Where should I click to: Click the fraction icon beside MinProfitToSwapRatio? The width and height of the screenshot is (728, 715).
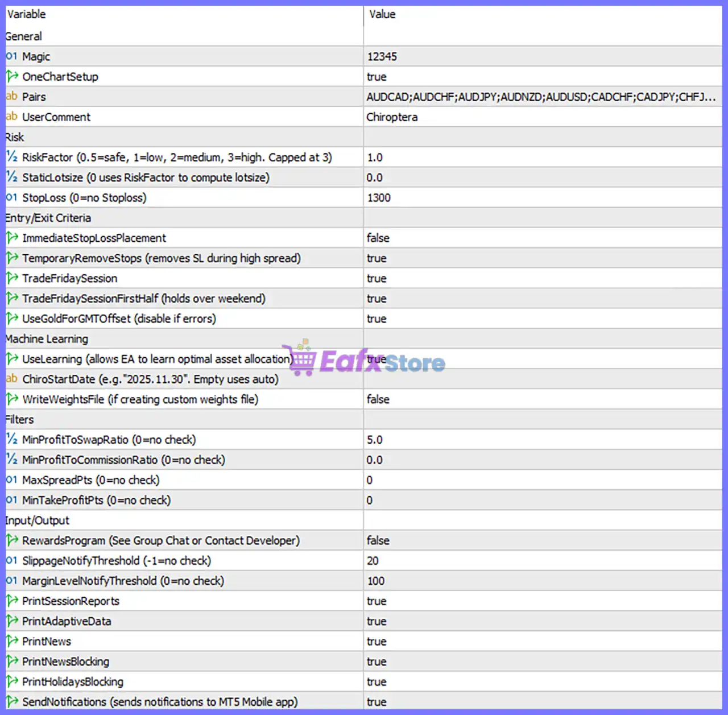[11, 439]
